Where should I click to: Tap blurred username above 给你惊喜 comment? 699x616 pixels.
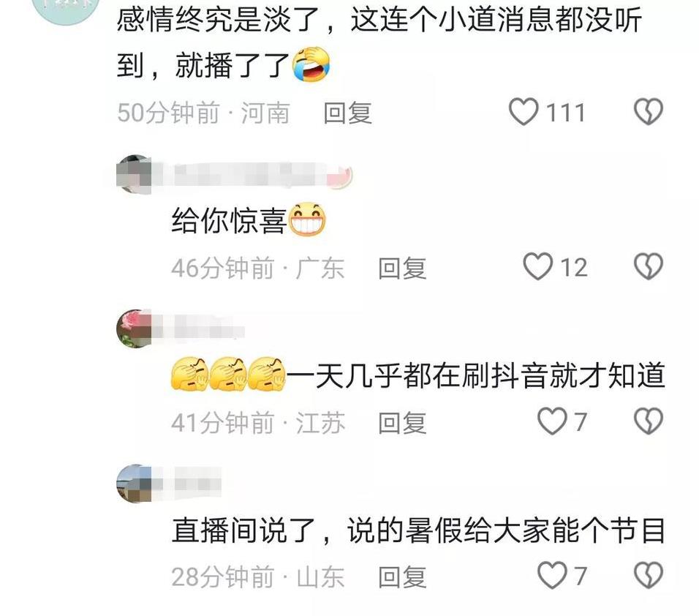253,174
